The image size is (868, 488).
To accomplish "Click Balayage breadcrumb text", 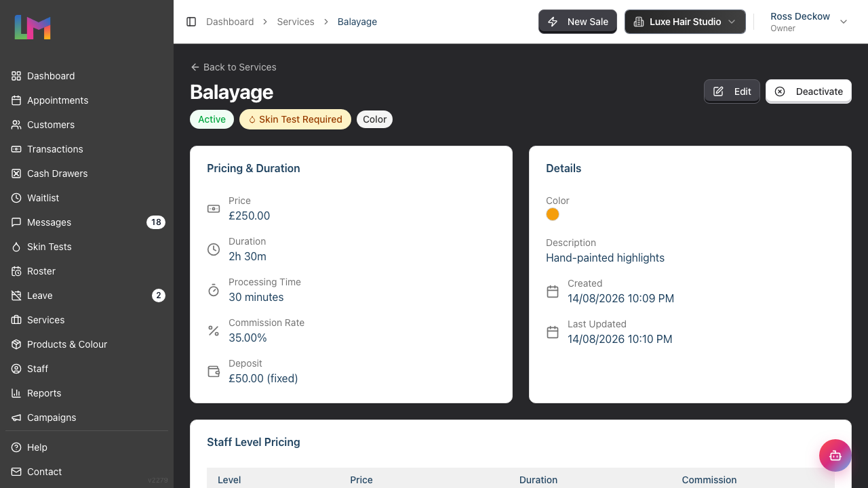I will pyautogui.click(x=357, y=22).
